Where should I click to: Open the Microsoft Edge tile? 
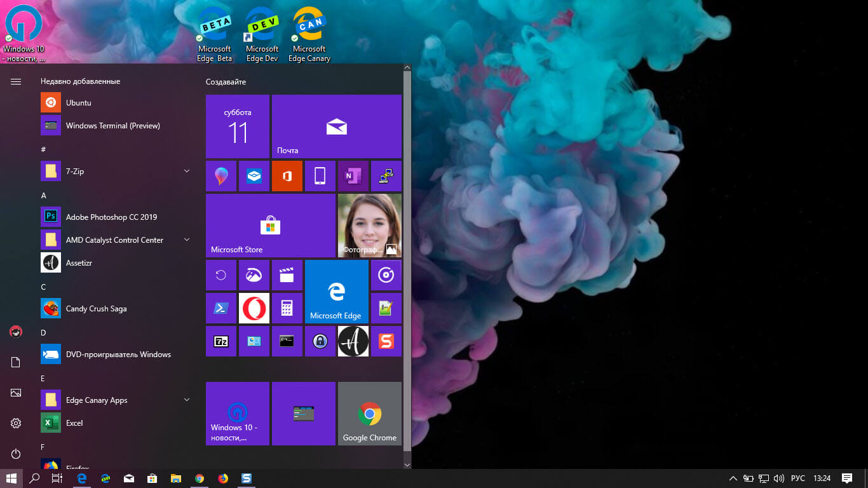pyautogui.click(x=337, y=292)
